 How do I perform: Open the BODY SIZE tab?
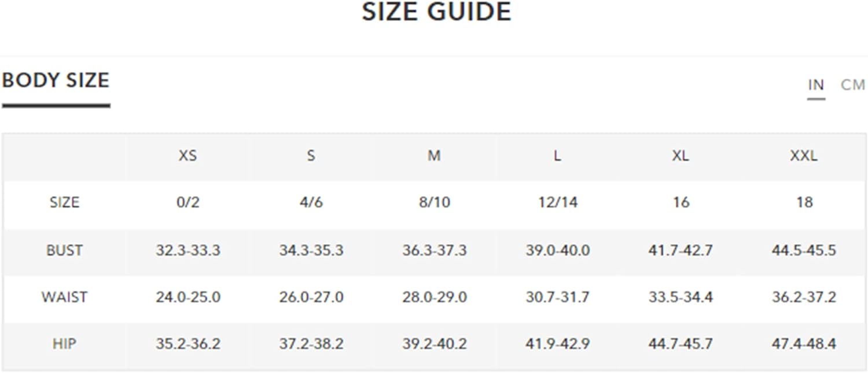tap(56, 80)
